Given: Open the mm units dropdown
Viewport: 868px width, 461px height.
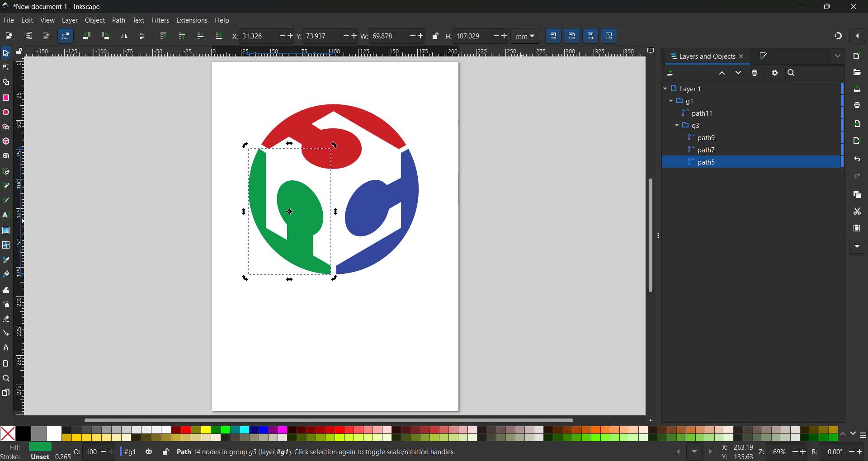Looking at the screenshot, I should tap(525, 36).
